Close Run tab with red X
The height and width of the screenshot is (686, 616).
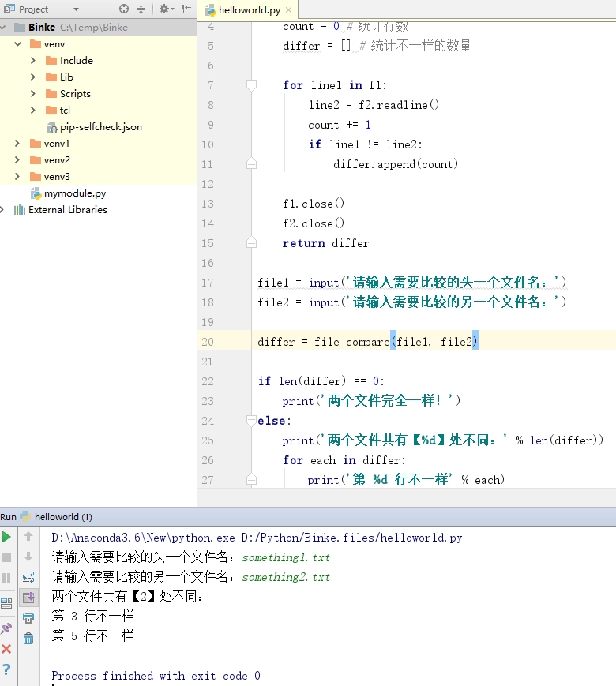click(6, 649)
